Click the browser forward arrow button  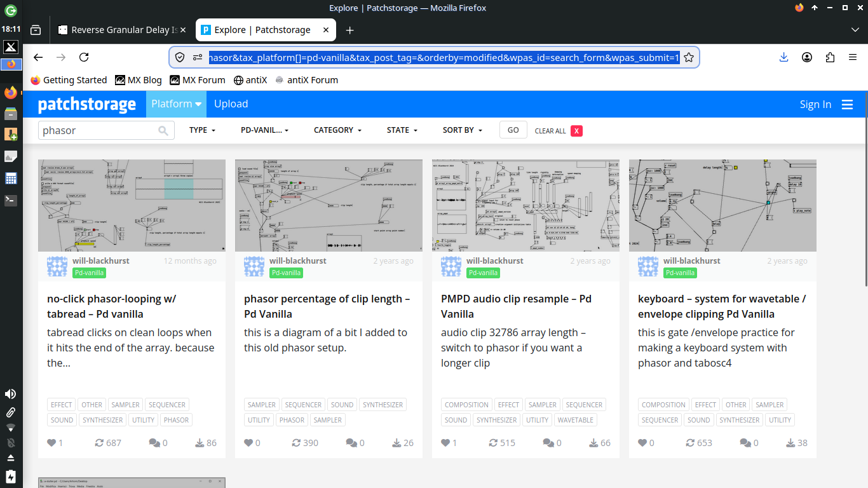(61, 57)
